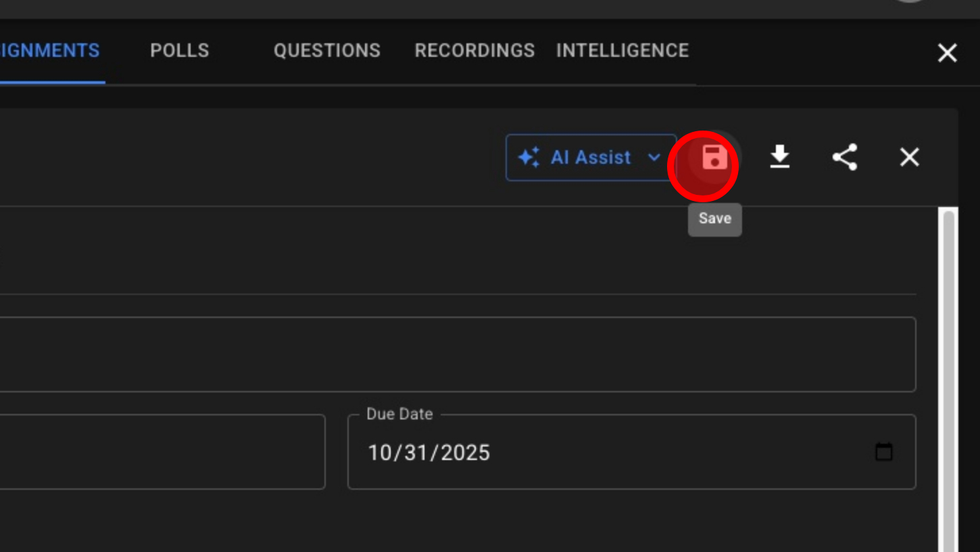Open sharing options with the share icon
The width and height of the screenshot is (980, 552).
844,157
